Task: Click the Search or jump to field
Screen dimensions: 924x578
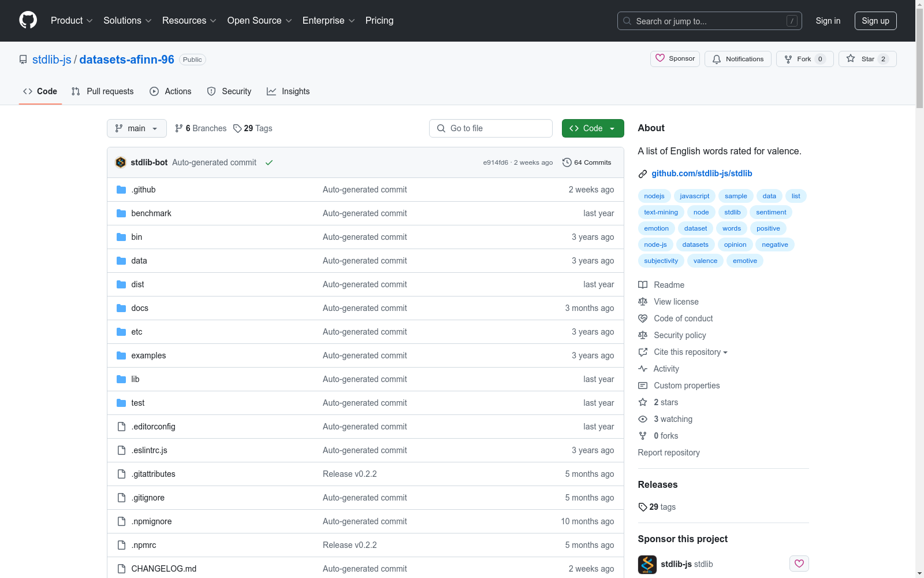Action: pyautogui.click(x=710, y=21)
